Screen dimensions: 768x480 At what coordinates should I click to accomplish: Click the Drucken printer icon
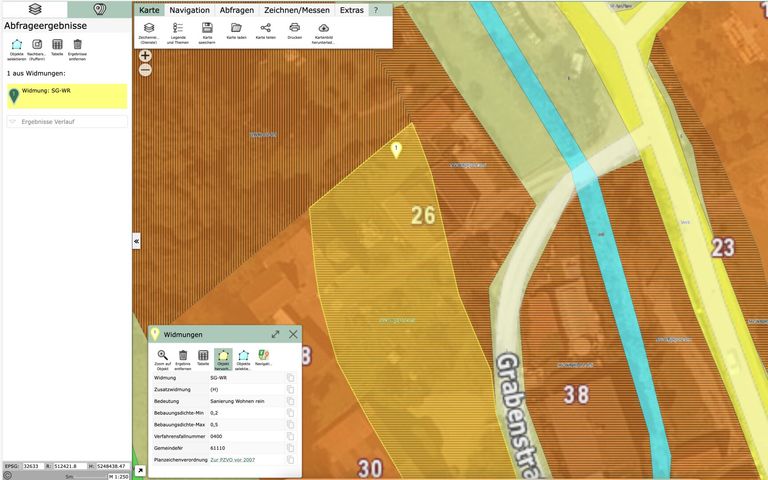(x=295, y=31)
